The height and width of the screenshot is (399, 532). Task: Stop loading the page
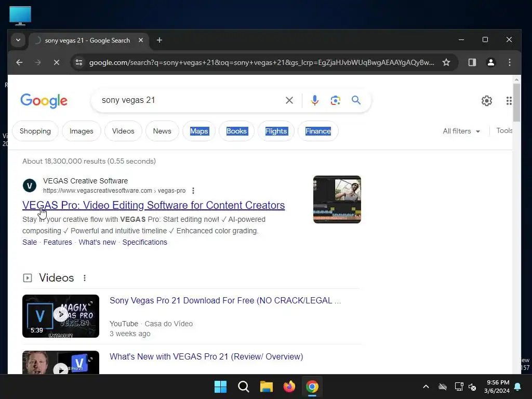pos(57,62)
